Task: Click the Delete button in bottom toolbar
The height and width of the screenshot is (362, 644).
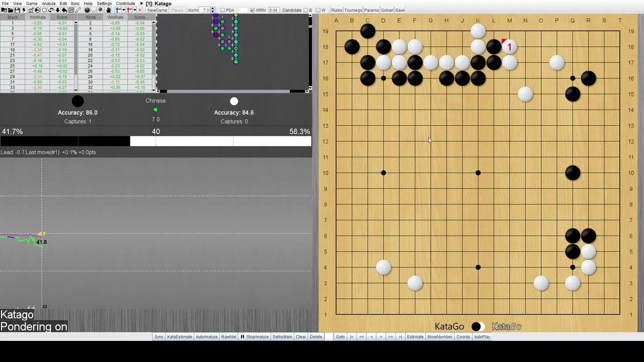Action: [x=315, y=337]
